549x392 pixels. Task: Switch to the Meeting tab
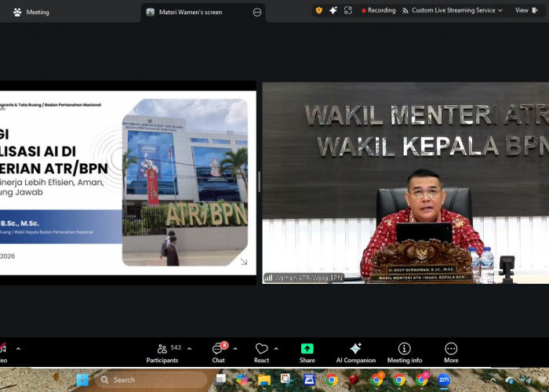31,13
